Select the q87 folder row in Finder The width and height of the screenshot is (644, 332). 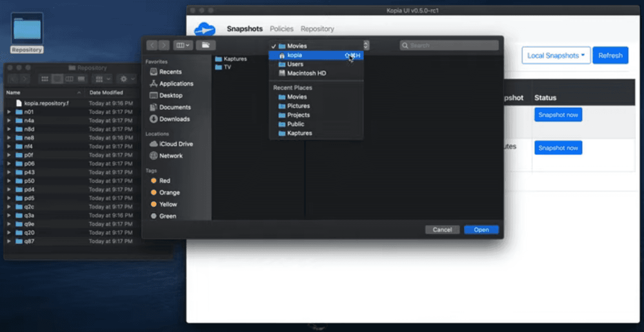[x=73, y=241]
